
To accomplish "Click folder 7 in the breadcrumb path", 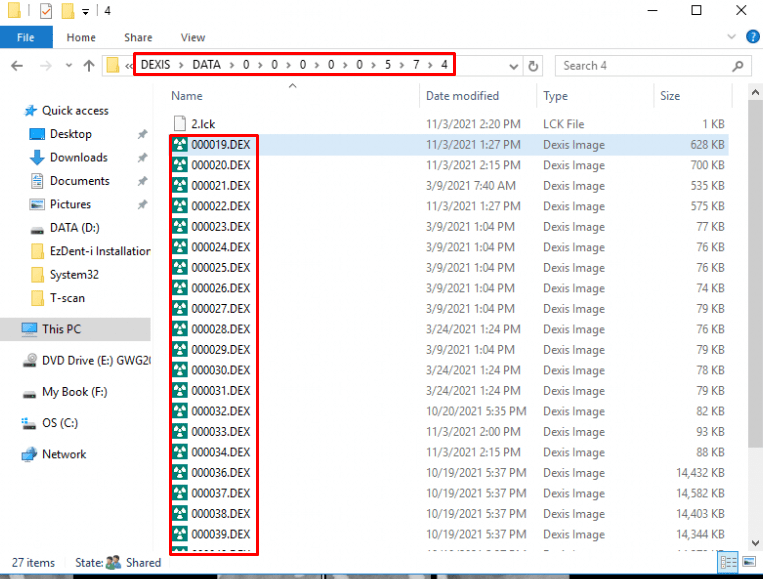I will point(416,65).
